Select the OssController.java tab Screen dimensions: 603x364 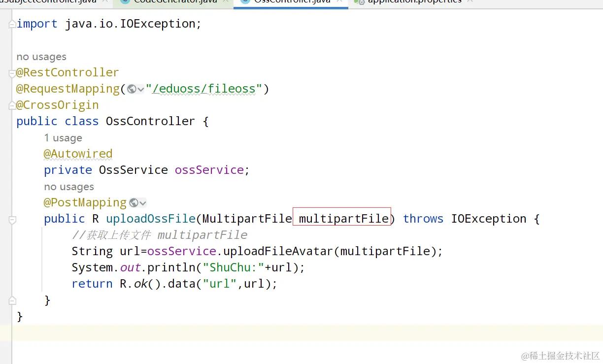point(292,2)
